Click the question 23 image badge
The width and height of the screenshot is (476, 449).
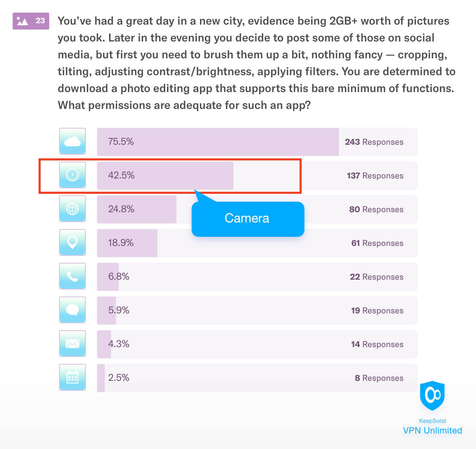point(31,21)
